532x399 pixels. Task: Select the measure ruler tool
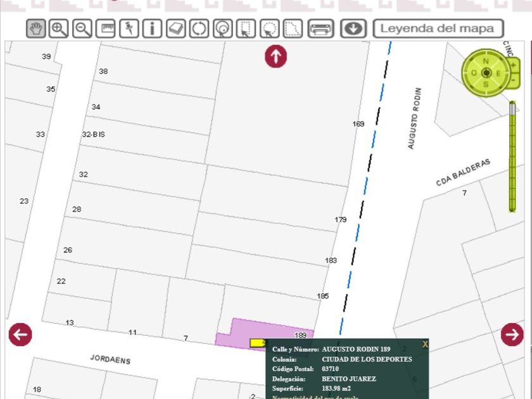coord(106,28)
